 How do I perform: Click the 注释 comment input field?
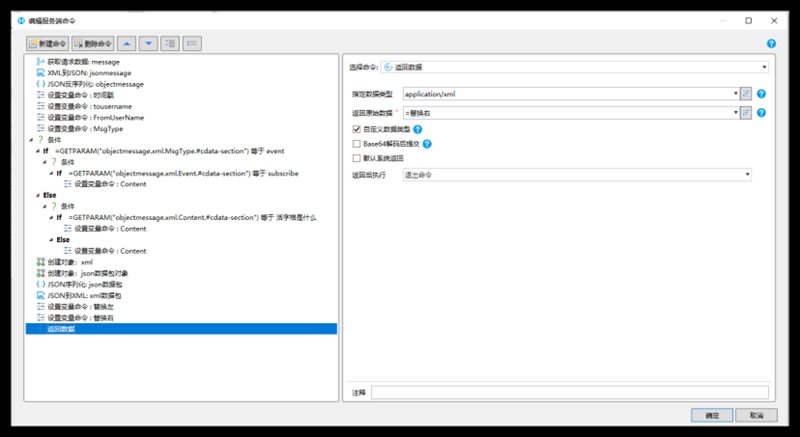570,393
